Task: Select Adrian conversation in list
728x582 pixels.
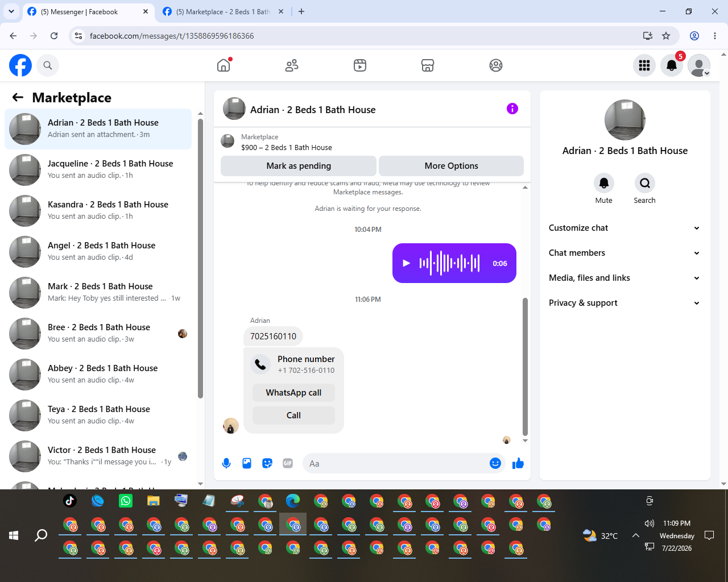Action: [x=98, y=128]
